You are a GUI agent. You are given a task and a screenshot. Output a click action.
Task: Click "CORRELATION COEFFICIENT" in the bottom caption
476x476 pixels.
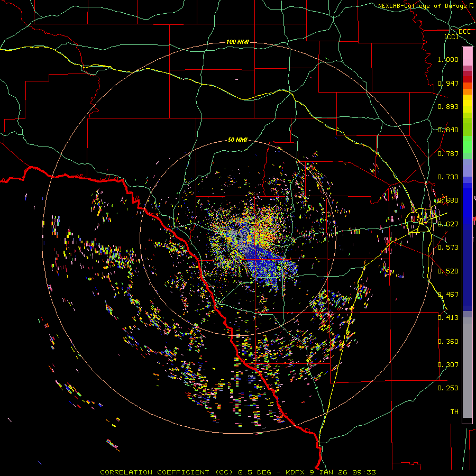click(x=154, y=472)
